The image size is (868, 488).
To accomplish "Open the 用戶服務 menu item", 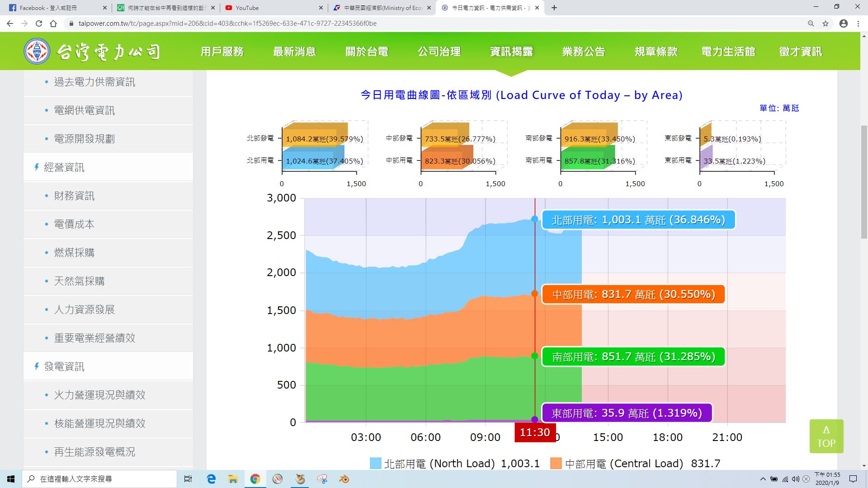I will (x=222, y=52).
